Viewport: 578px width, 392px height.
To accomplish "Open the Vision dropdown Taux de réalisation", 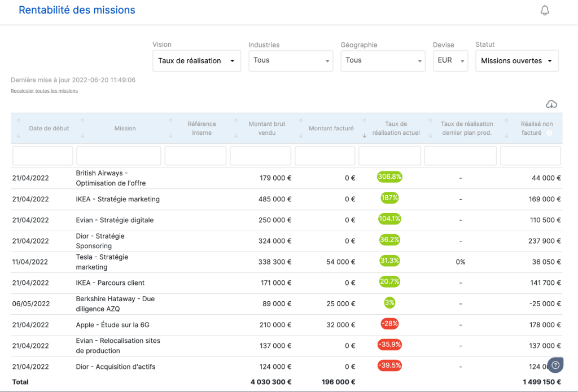I will [x=196, y=61].
